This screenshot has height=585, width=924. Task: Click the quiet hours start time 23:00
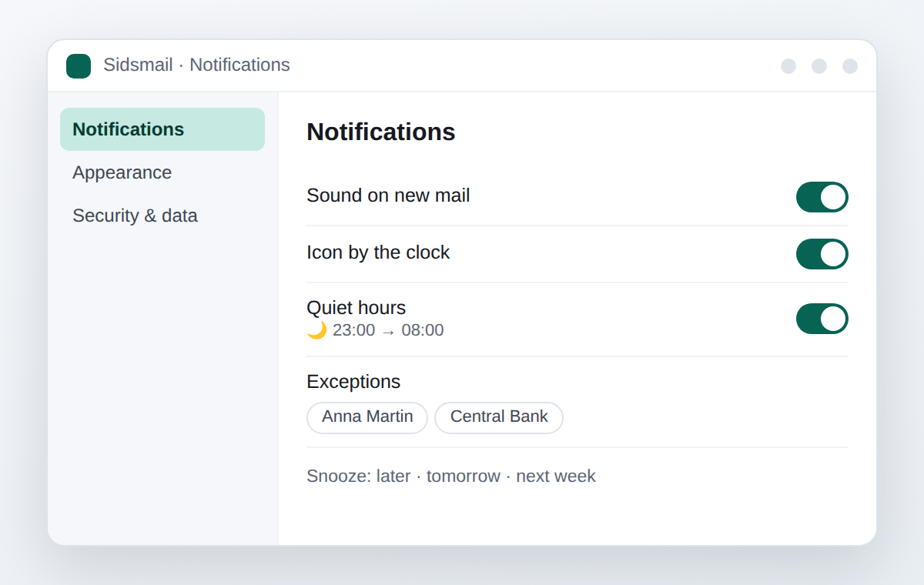354,330
